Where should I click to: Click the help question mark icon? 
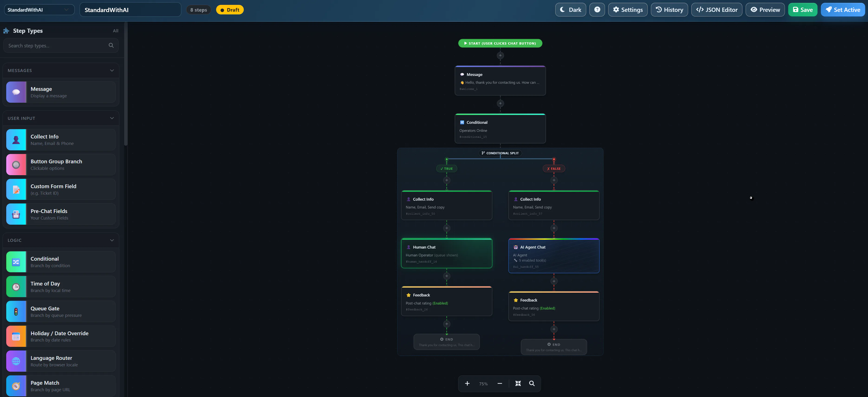[597, 10]
